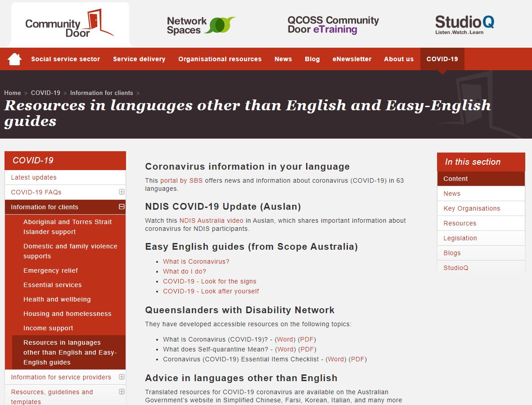The width and height of the screenshot is (532, 405).
Task: Open PDF version of Self-quarantine guide
Action: [307, 349]
